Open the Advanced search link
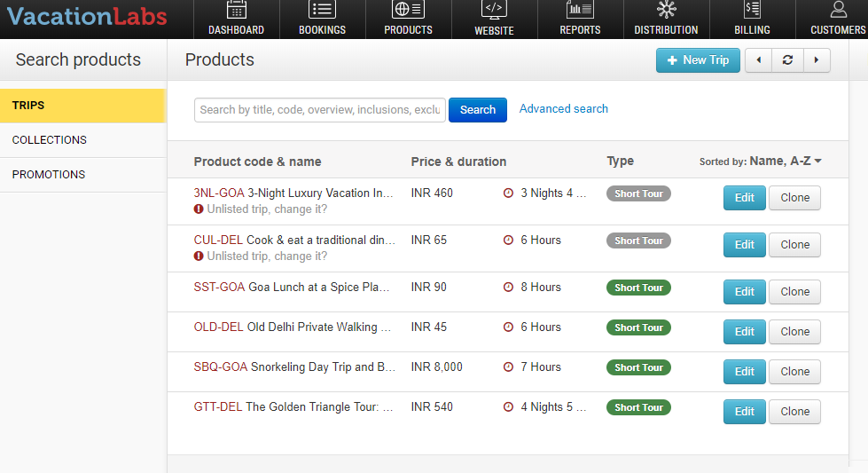The image size is (868, 473). [x=564, y=109]
